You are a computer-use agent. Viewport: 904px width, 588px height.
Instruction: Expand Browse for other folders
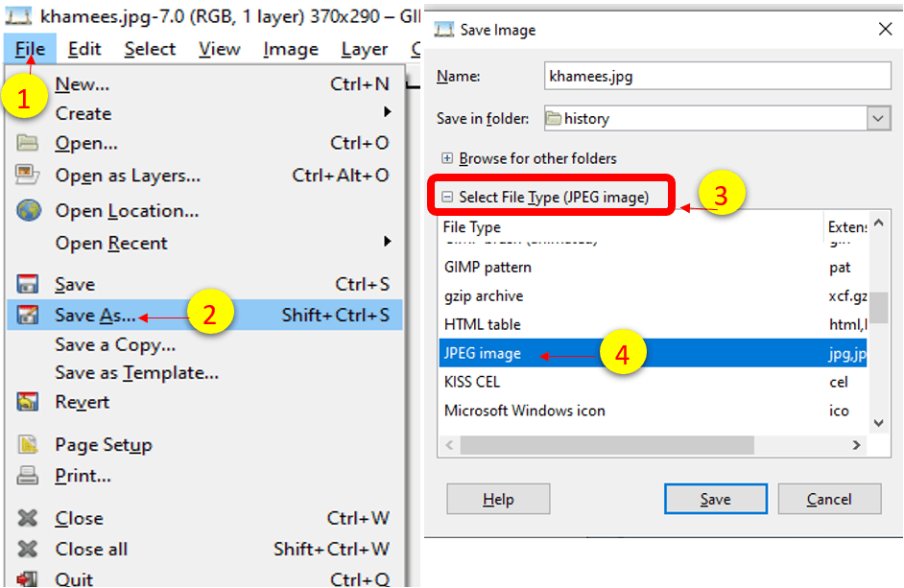tap(447, 158)
